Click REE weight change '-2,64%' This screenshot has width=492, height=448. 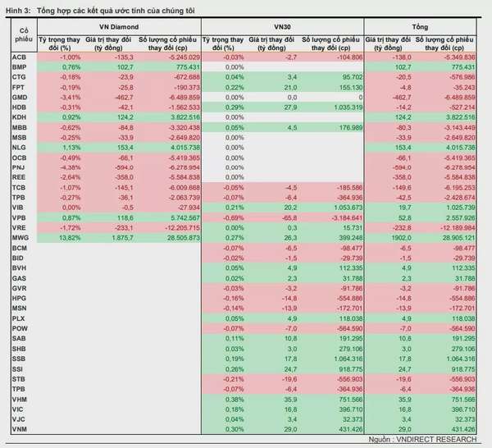[x=71, y=177]
